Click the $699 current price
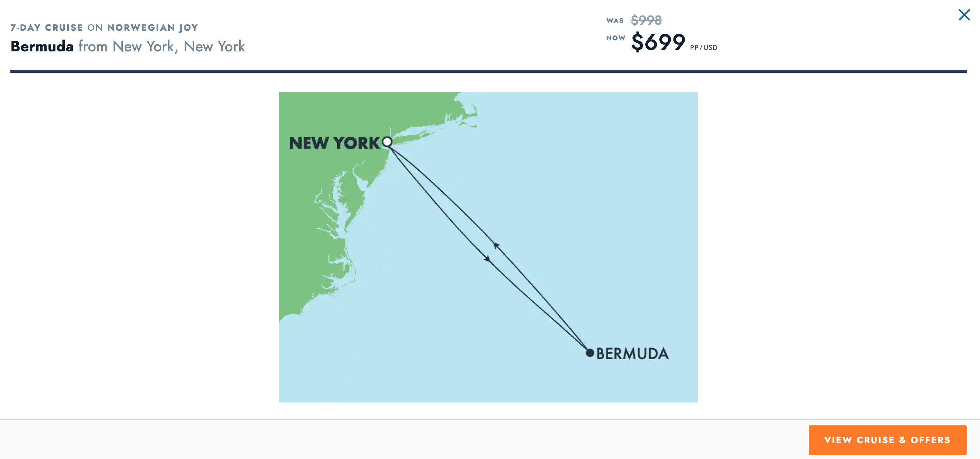Image resolution: width=980 pixels, height=459 pixels. pyautogui.click(x=658, y=42)
